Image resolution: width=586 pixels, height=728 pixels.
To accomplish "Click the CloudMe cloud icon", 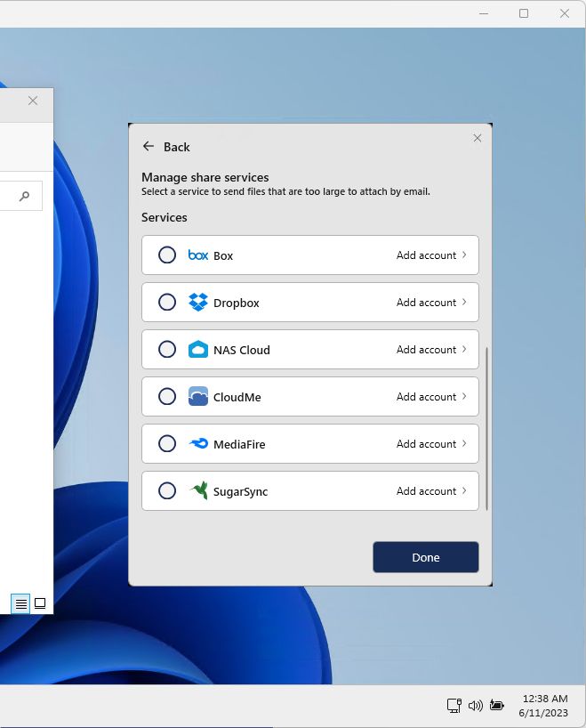I will [x=198, y=397].
